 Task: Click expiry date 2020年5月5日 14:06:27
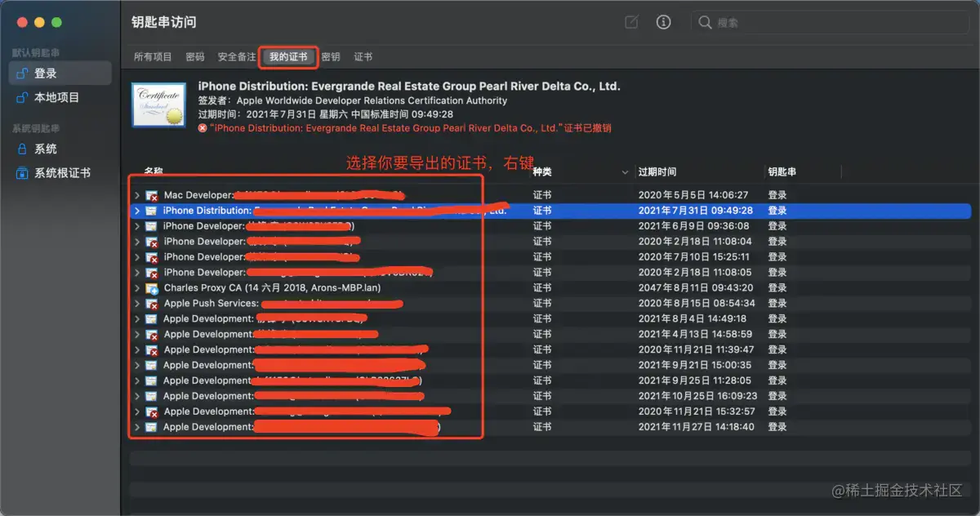pos(693,196)
